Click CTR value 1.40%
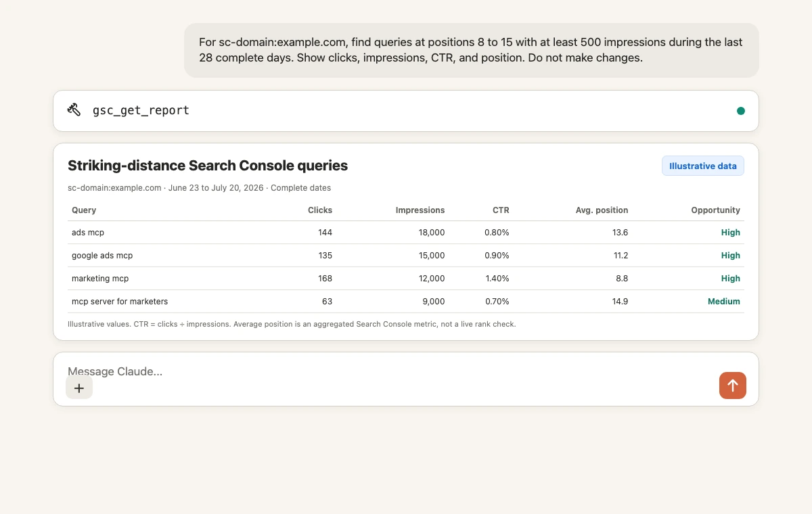This screenshot has width=812, height=514. [497, 279]
